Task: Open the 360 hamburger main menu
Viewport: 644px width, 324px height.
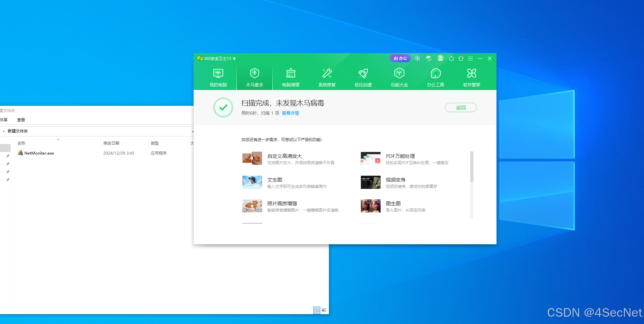Action: tap(470, 58)
